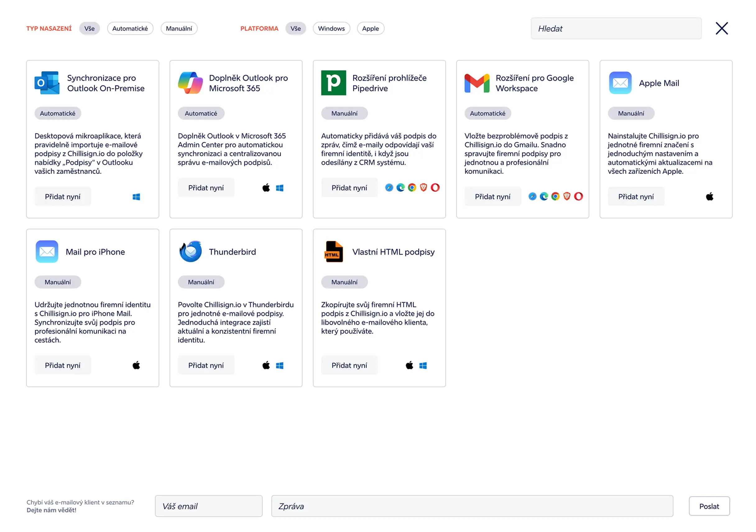Click title Synchronizace pro Outlook On-Premise
756x532 pixels.
click(106, 83)
